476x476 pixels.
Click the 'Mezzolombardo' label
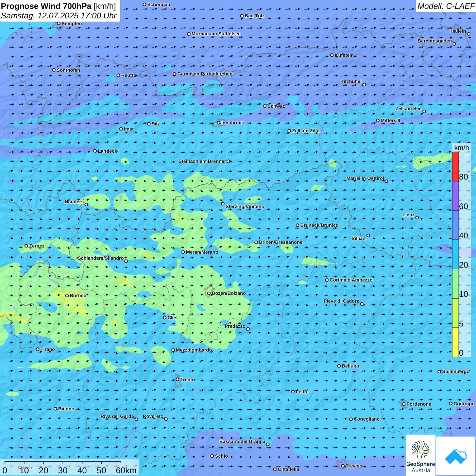pos(194,350)
